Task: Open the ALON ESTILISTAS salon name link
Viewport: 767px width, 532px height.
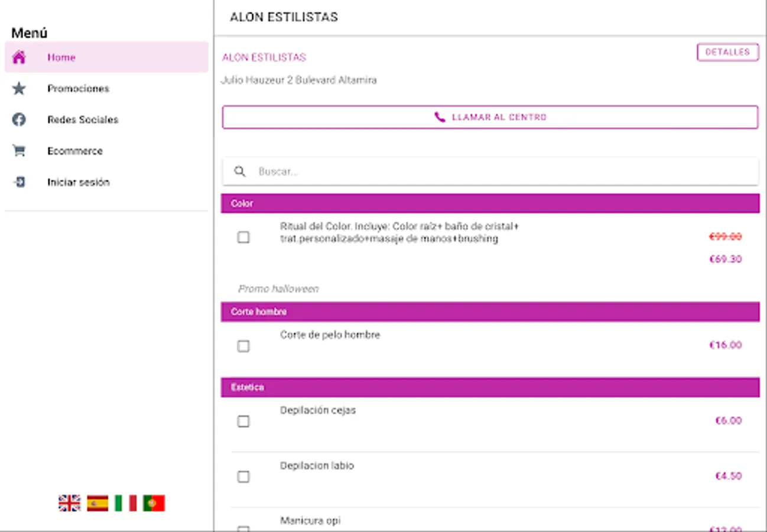Action: (x=264, y=57)
